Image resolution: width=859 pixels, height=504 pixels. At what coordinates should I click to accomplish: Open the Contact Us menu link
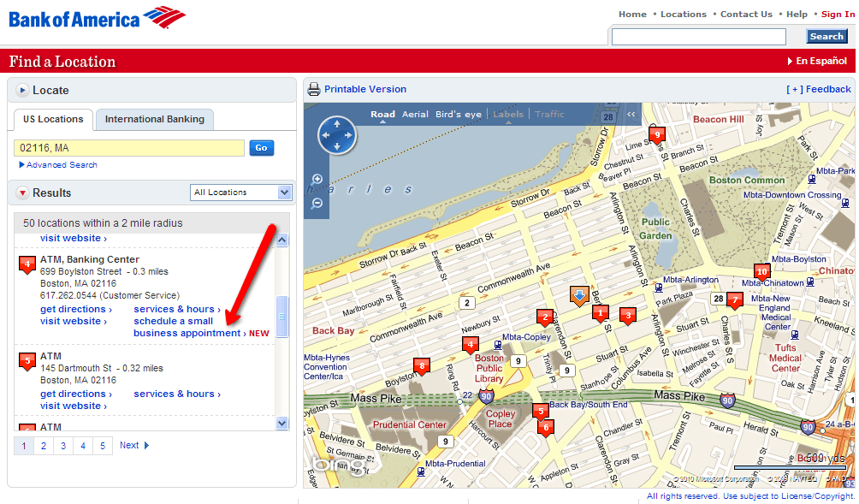pos(746,15)
